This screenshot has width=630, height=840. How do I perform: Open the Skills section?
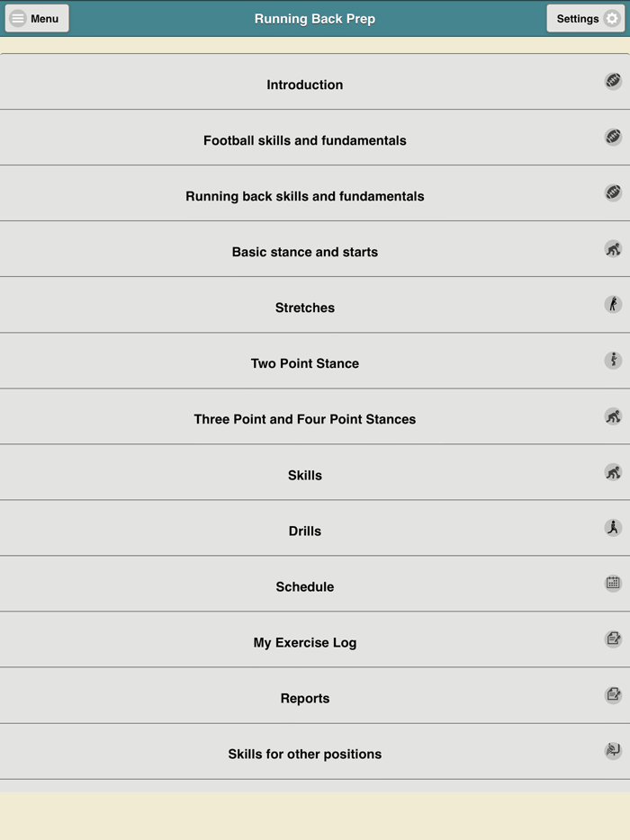click(304, 475)
